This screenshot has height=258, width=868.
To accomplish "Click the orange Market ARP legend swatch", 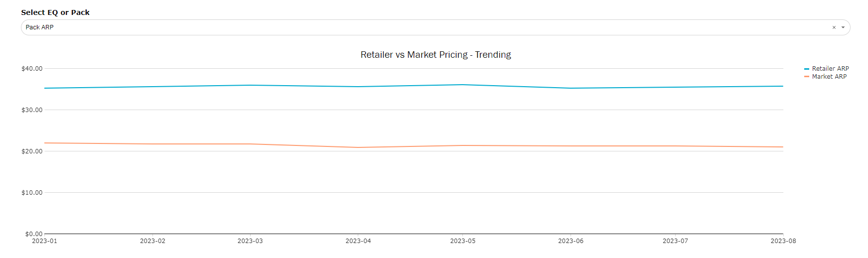I will (x=807, y=77).
